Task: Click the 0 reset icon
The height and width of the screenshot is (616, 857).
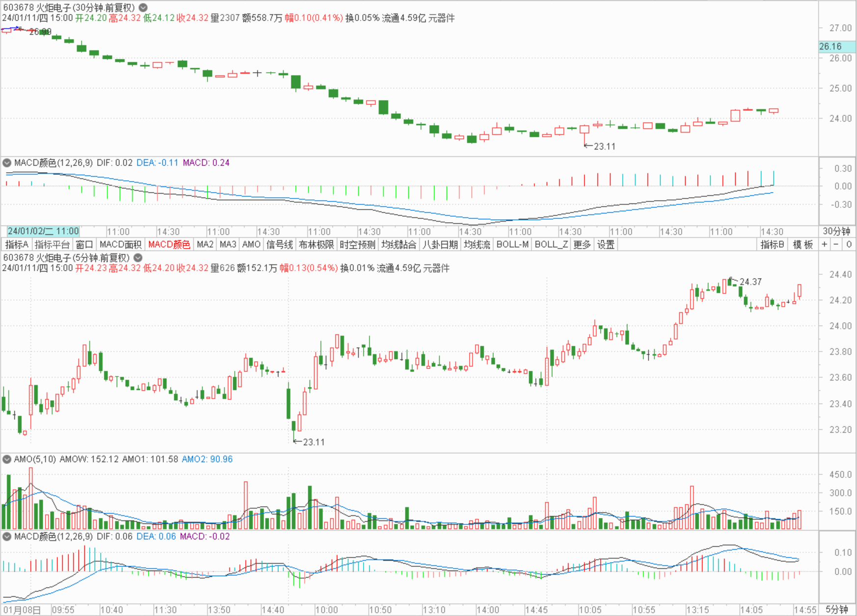Action: point(849,245)
